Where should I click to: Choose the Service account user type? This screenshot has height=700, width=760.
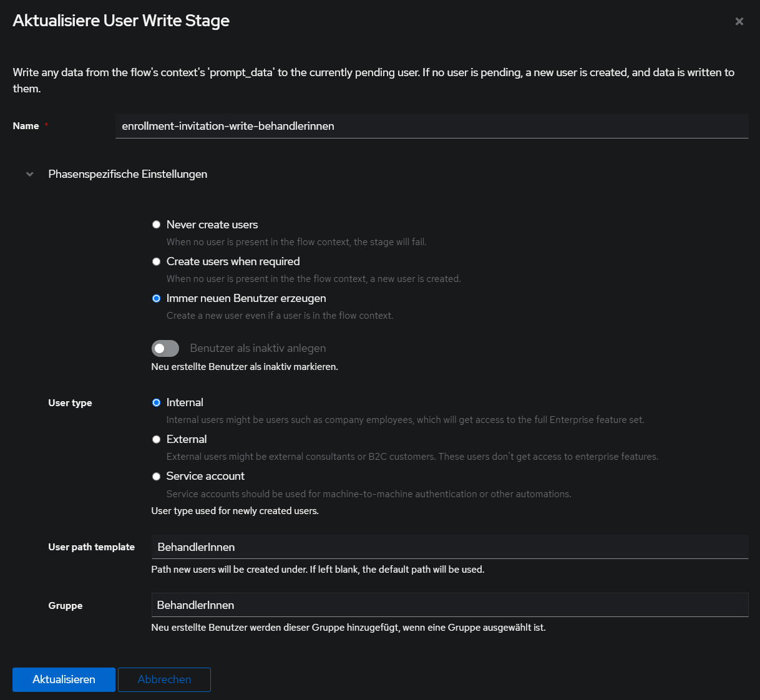[x=157, y=476]
